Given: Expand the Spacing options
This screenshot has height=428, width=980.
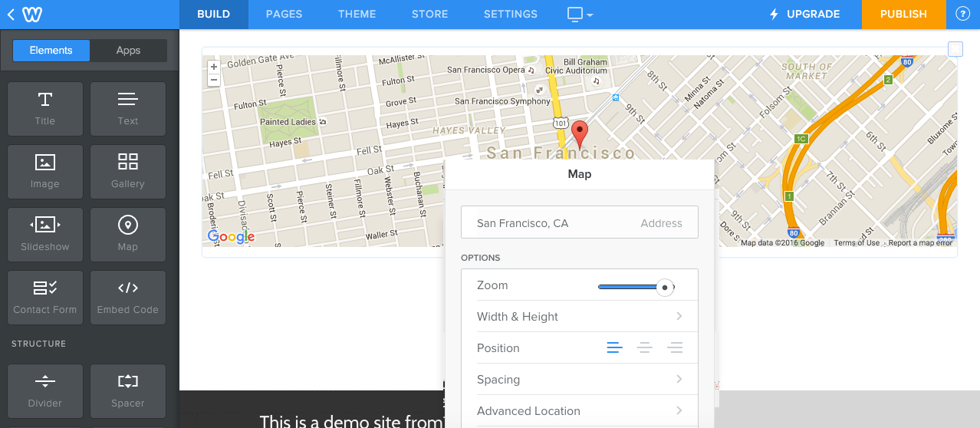Looking at the screenshot, I should 579,380.
